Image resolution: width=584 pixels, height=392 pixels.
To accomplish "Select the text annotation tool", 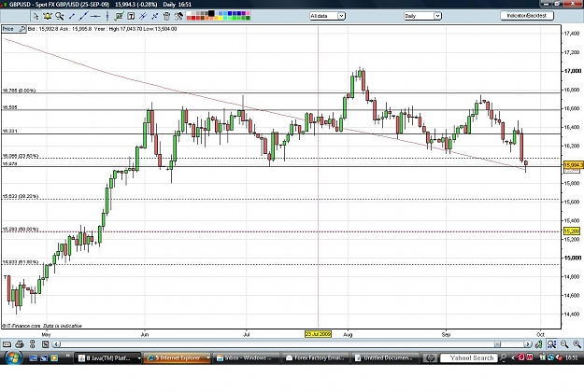I will pos(131,16).
